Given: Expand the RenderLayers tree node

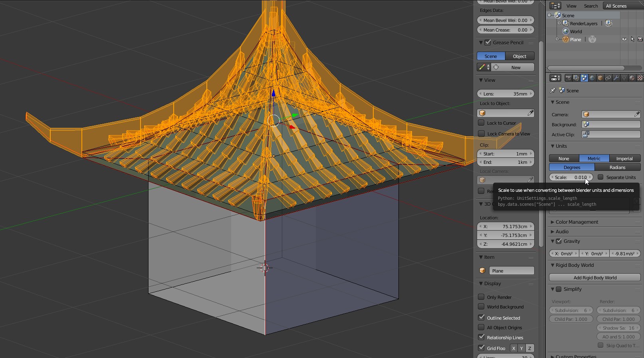Looking at the screenshot, I should [x=559, y=23].
